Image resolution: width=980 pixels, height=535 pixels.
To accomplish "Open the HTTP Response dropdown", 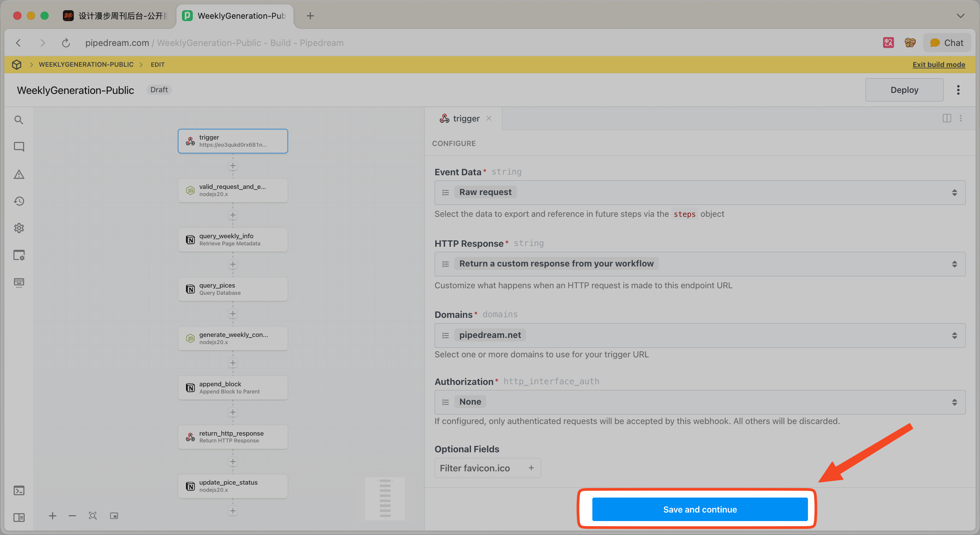I will (699, 264).
